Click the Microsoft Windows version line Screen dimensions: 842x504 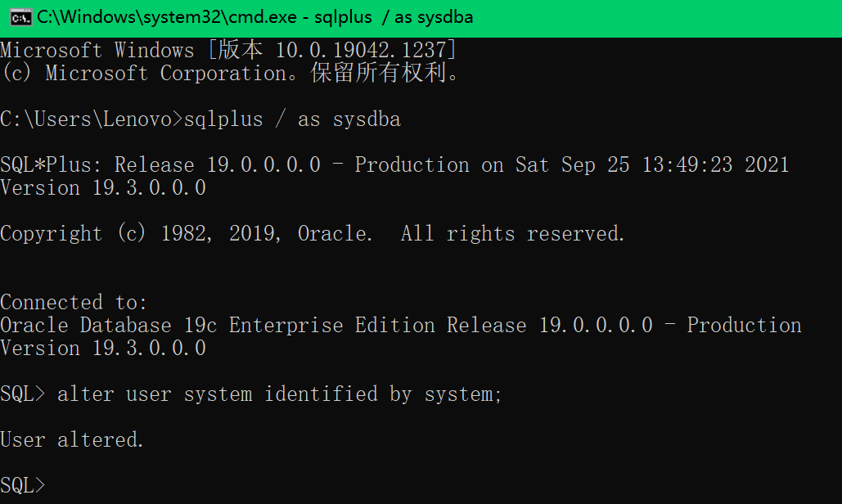tap(228, 50)
